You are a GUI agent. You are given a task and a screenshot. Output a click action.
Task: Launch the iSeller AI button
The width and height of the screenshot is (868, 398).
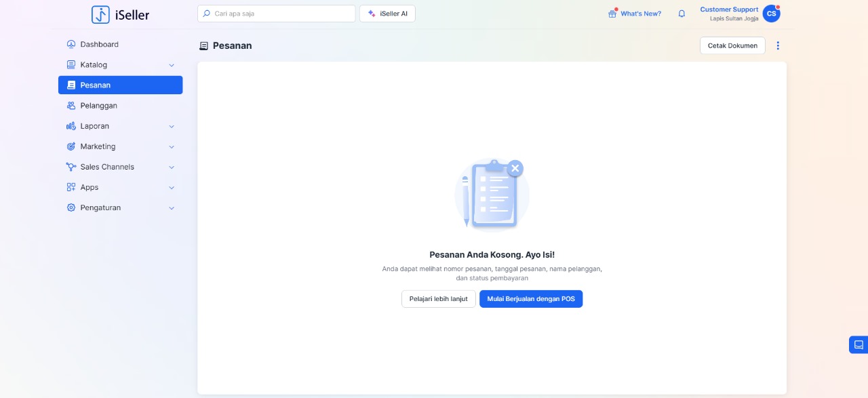click(x=387, y=14)
